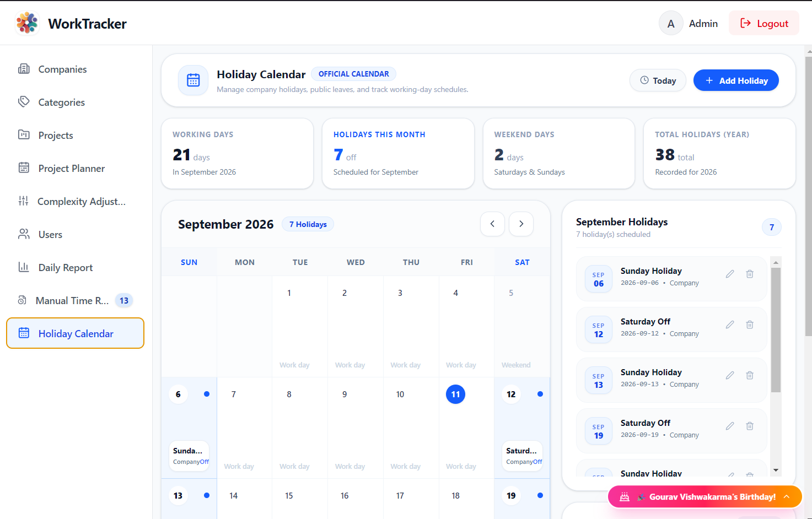812x519 pixels.
Task: Click the WorkTracker logo icon
Action: point(27,23)
